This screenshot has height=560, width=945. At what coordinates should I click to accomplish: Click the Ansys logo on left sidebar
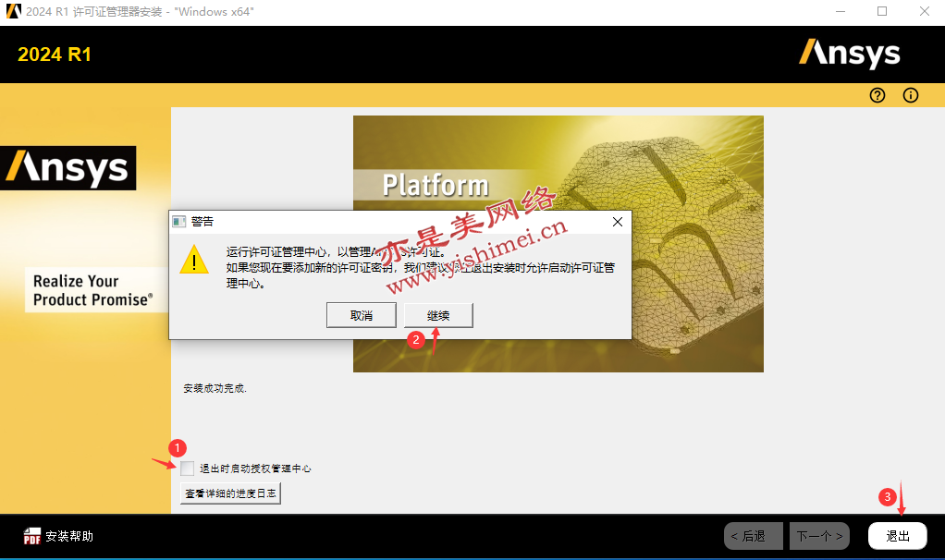[68, 168]
